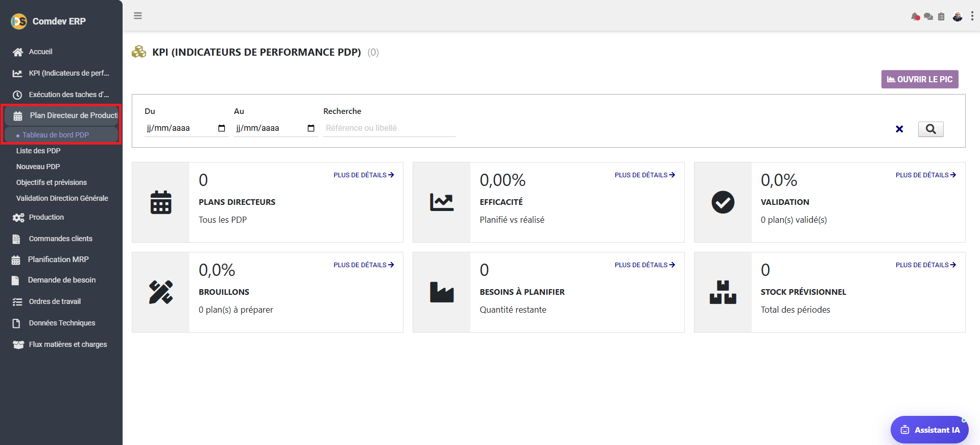Click the Du date input field
This screenshot has width=980, height=445.
click(186, 128)
